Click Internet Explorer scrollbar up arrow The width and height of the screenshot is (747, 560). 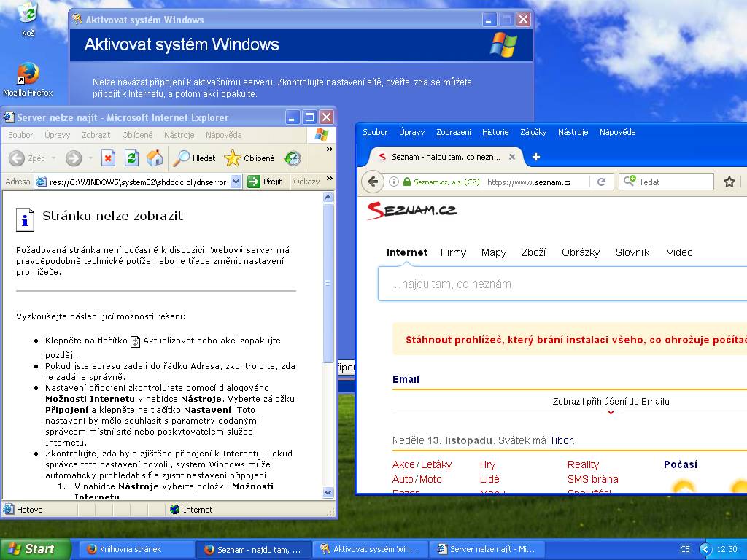pos(328,197)
